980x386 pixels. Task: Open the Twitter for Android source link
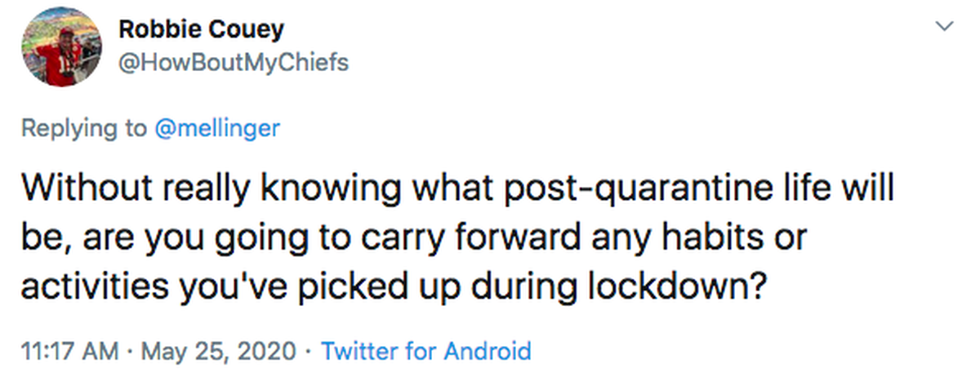tap(426, 352)
